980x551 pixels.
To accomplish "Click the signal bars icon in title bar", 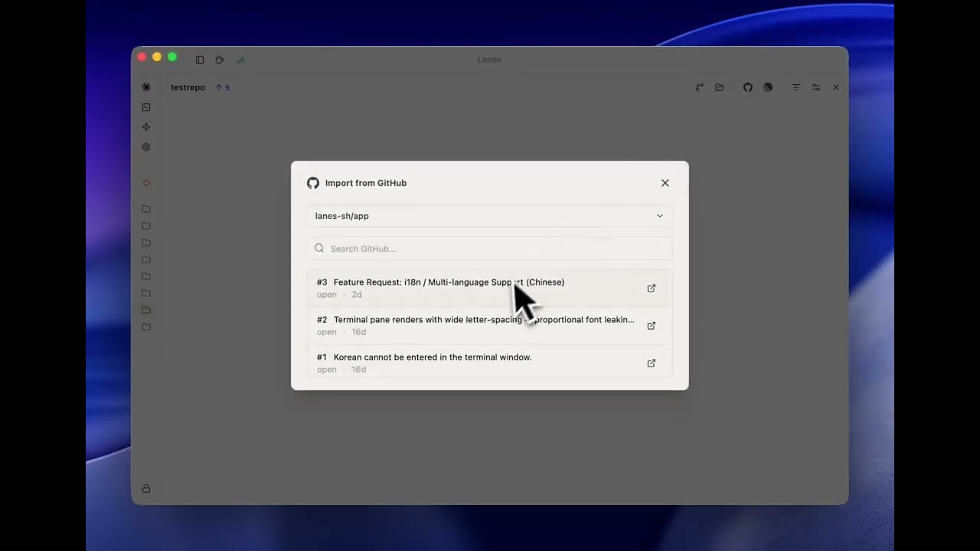I will [240, 60].
